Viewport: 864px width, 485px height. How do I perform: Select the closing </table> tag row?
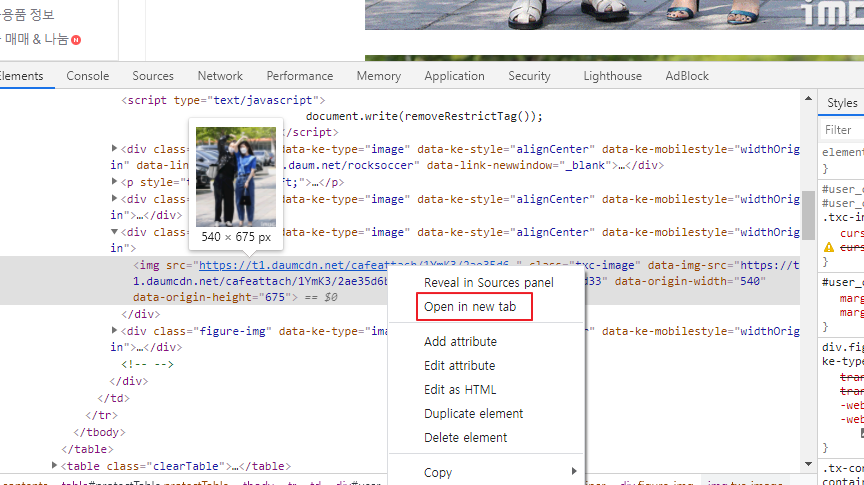tap(87, 450)
